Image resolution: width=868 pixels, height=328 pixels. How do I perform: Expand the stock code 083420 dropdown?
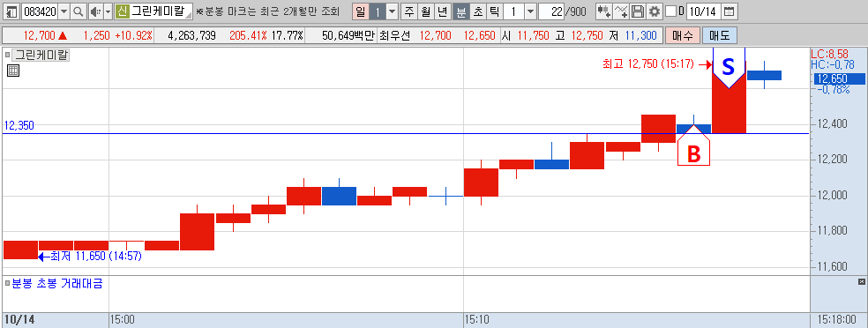coord(64,11)
